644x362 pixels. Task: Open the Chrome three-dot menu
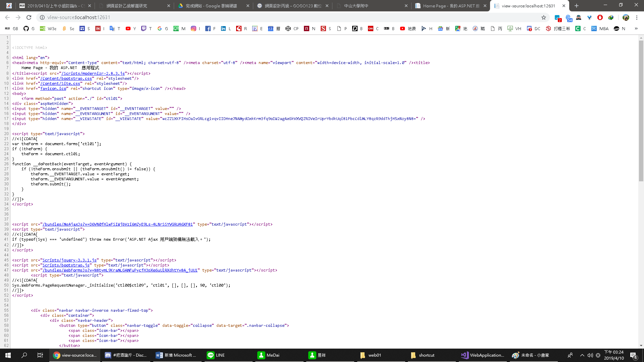(637, 17)
